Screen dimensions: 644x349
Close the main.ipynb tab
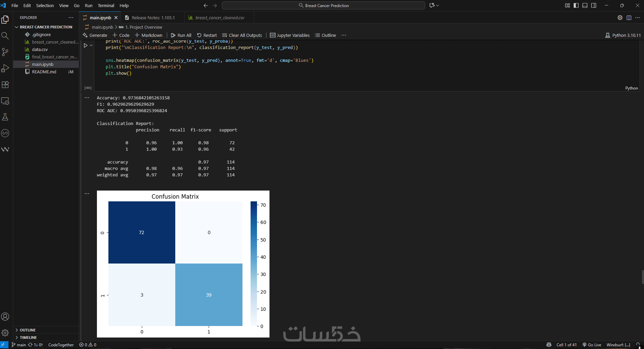116,18
